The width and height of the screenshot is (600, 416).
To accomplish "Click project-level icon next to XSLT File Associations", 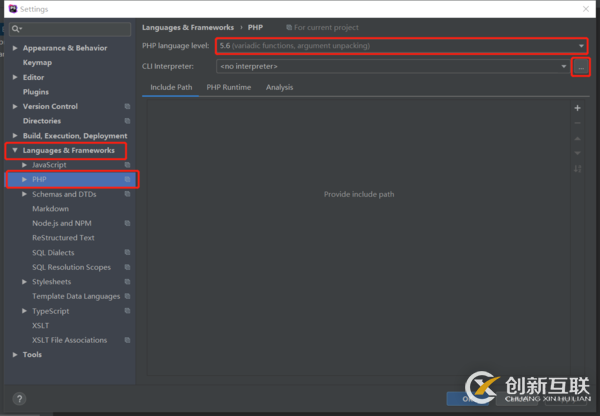I will pos(127,340).
